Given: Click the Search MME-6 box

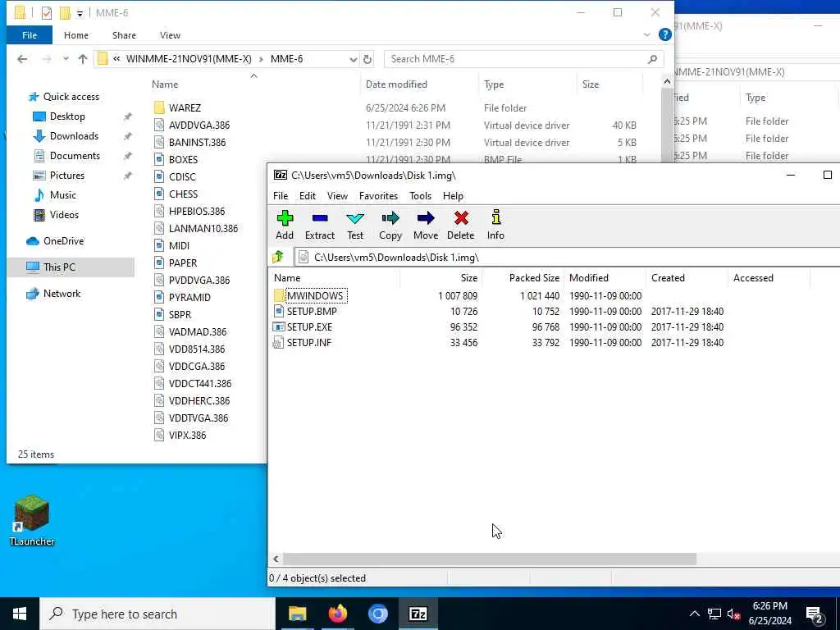Looking at the screenshot, I should click(524, 59).
